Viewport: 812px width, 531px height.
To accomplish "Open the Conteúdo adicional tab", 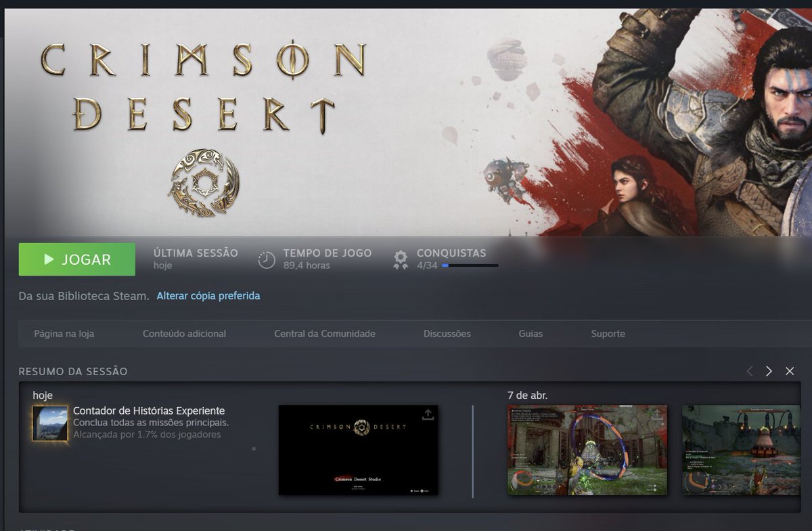I will point(184,334).
